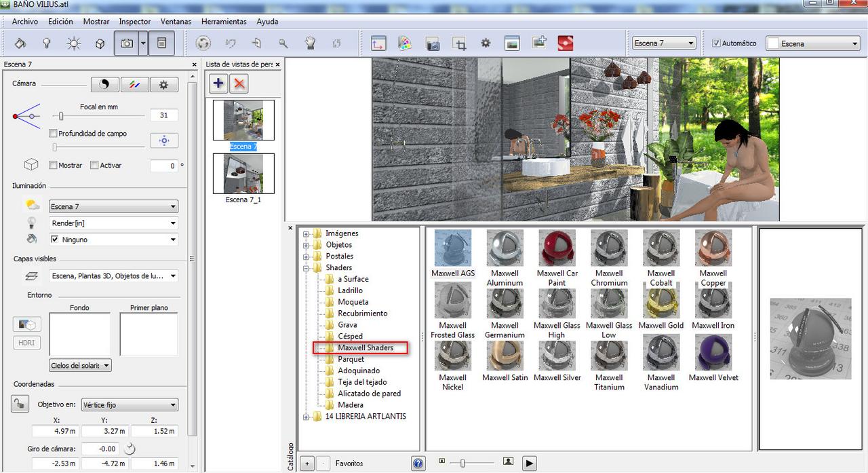Adjust the catalog thumbnail size slider
The width and height of the screenshot is (868, 473).
[x=462, y=463]
